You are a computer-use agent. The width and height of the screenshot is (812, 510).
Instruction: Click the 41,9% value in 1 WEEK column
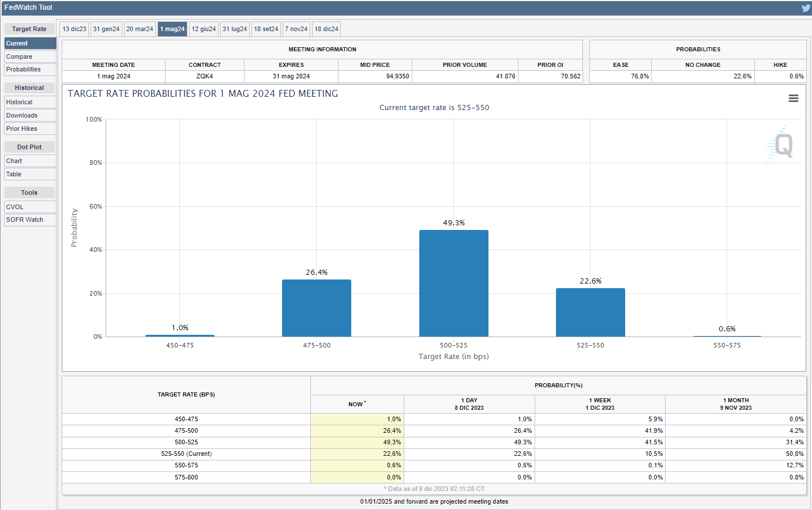tap(654, 430)
